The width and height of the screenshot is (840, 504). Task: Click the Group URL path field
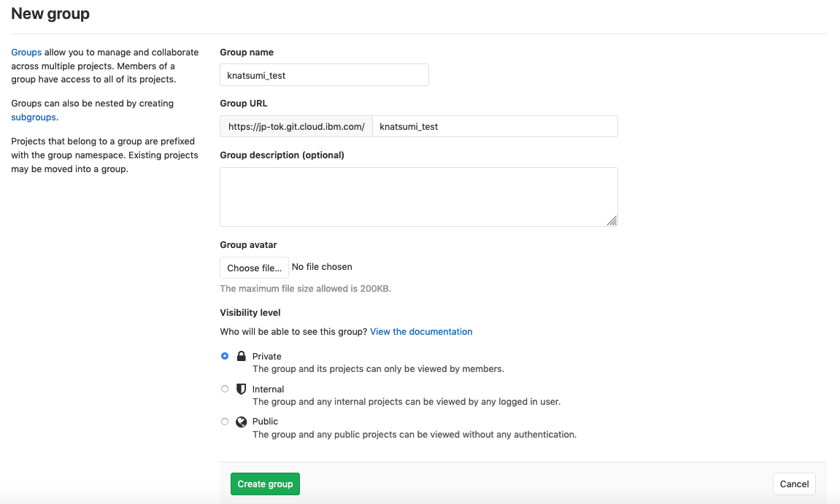click(495, 126)
